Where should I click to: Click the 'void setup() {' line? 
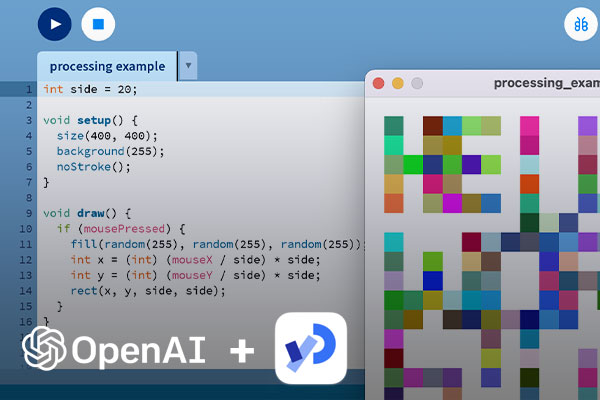(x=90, y=120)
